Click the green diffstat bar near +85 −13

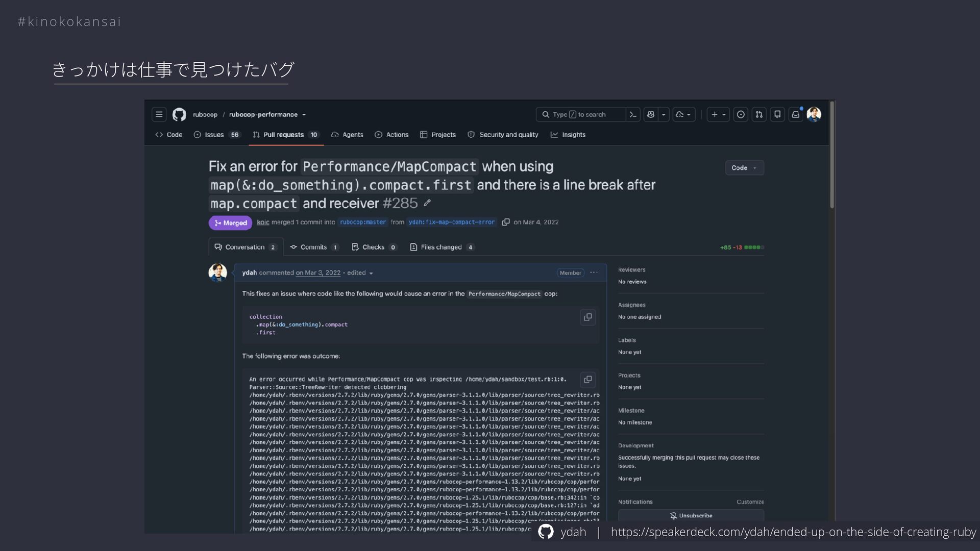tap(754, 247)
